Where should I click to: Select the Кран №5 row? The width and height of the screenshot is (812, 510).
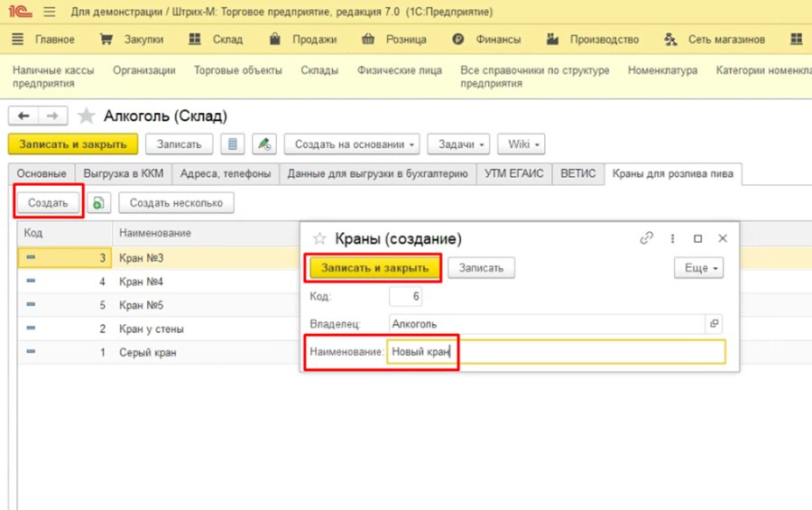(x=159, y=305)
